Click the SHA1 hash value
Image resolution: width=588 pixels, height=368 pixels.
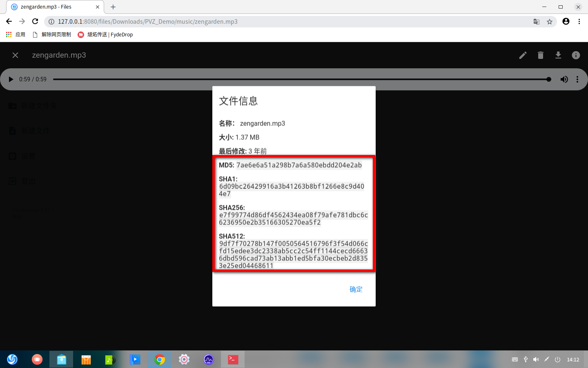coord(292,190)
